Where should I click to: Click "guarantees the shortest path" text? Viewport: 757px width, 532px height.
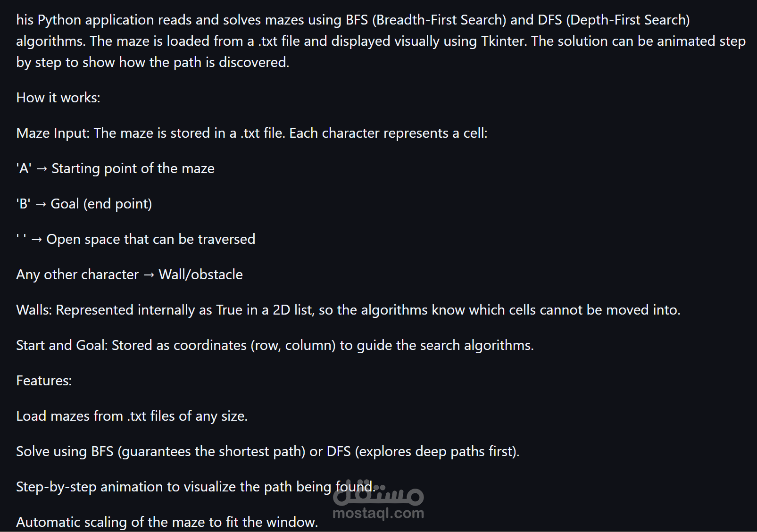click(x=211, y=451)
